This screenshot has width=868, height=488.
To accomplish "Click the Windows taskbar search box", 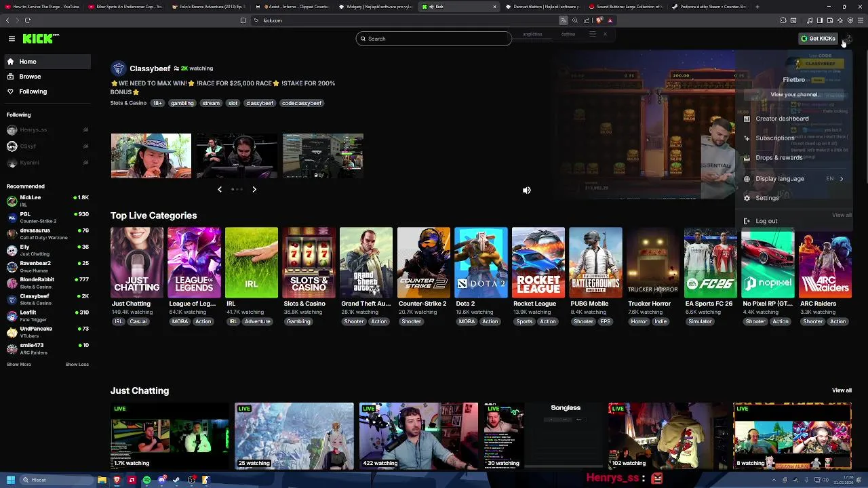I will (56, 480).
